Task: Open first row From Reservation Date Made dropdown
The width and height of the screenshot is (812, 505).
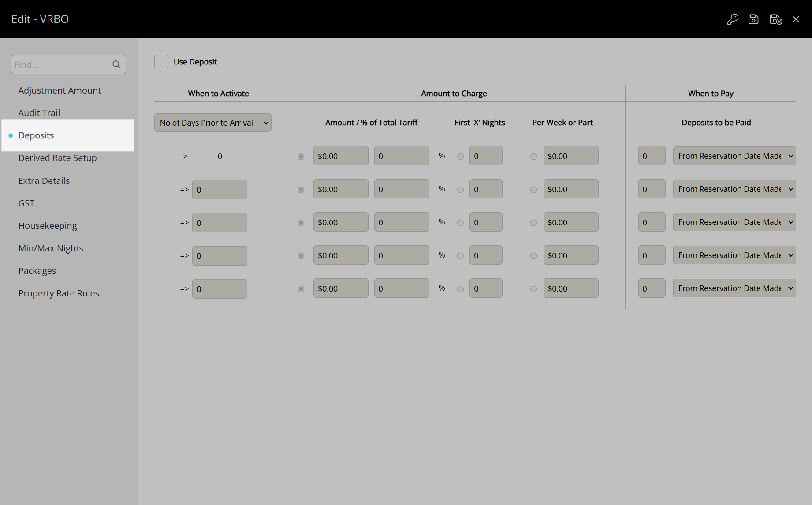Action: pos(734,156)
